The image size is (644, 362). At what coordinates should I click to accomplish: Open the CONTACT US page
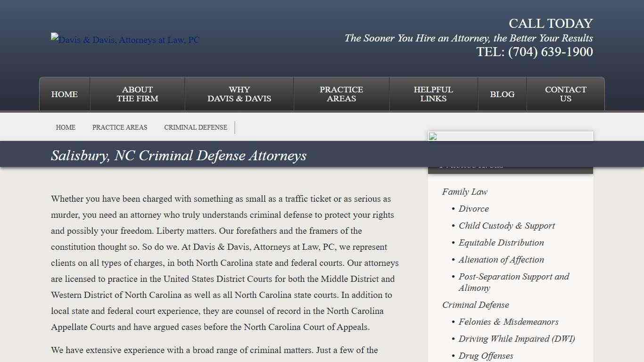coord(565,94)
